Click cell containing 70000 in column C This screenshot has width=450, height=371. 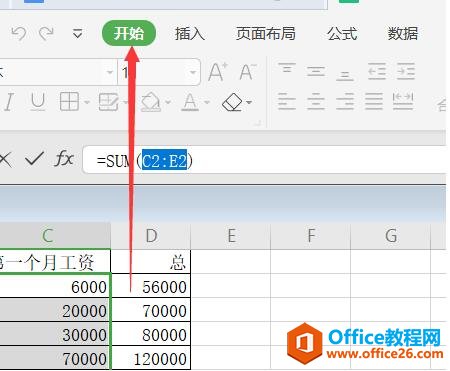[x=55, y=358]
